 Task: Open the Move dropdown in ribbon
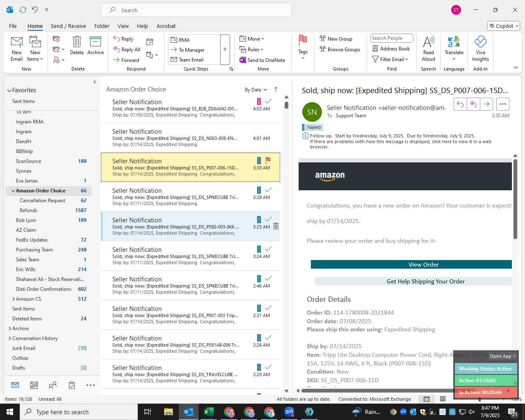click(x=252, y=39)
